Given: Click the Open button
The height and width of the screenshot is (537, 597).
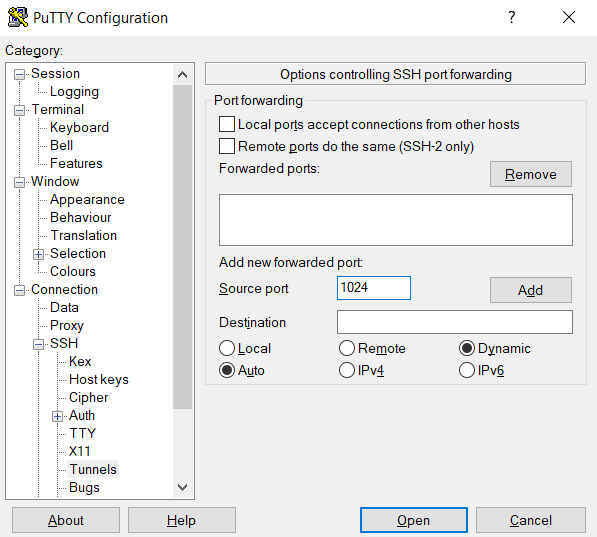Looking at the screenshot, I should point(414,520).
